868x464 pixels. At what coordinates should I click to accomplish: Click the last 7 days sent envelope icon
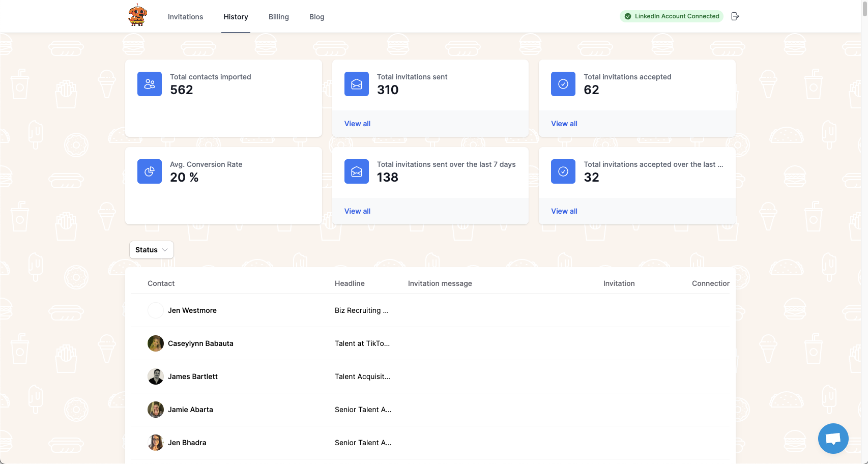(x=357, y=171)
